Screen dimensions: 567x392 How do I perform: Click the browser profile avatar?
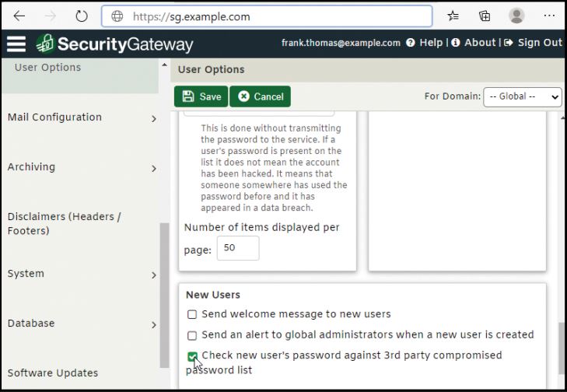coord(516,16)
